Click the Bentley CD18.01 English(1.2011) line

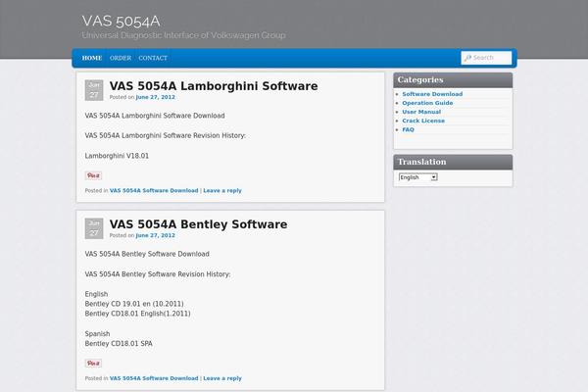(137, 314)
